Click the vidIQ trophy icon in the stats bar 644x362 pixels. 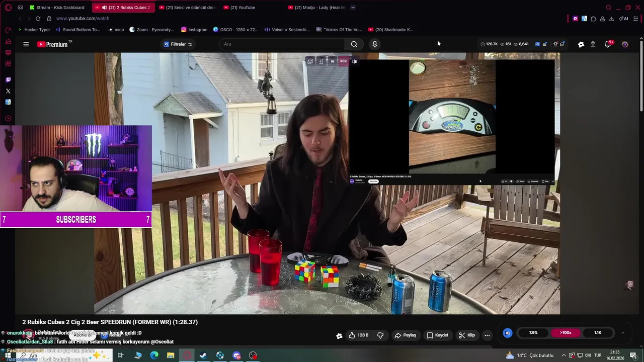coord(555,44)
